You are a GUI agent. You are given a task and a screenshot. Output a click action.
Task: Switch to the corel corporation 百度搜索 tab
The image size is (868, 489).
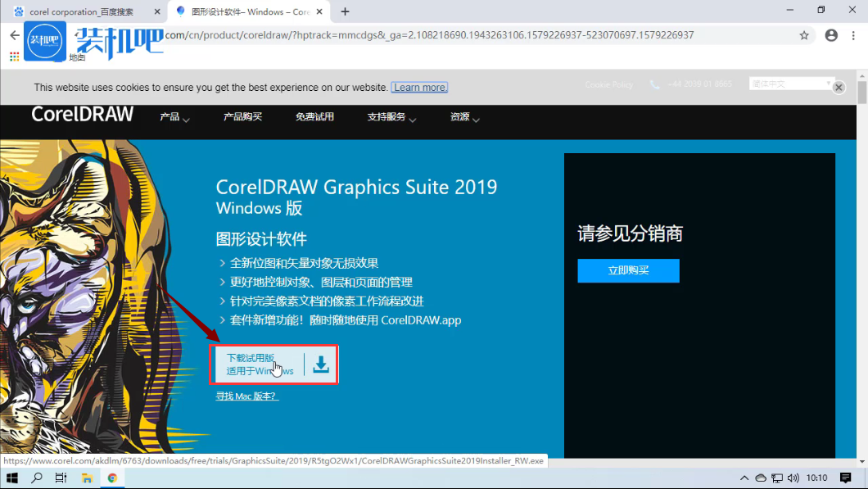click(82, 12)
